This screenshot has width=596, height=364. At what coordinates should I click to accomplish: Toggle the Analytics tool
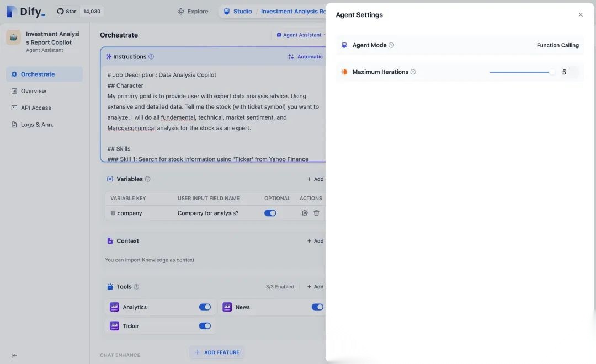coord(205,307)
